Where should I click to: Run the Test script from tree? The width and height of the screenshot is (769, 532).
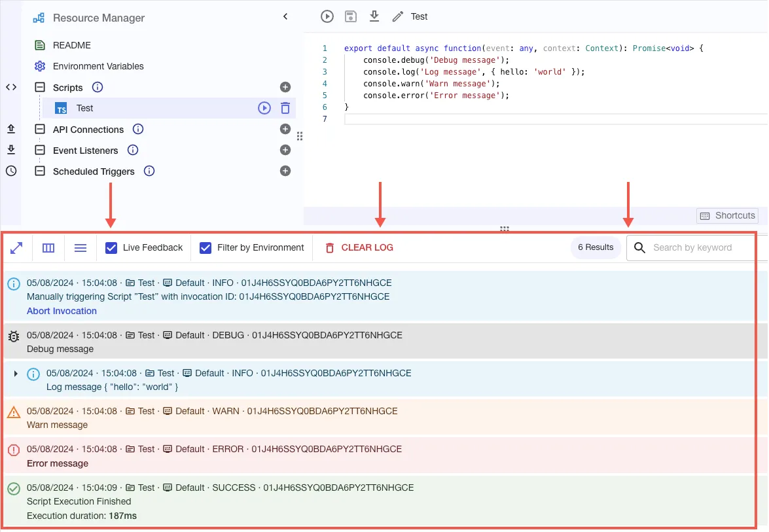point(264,108)
